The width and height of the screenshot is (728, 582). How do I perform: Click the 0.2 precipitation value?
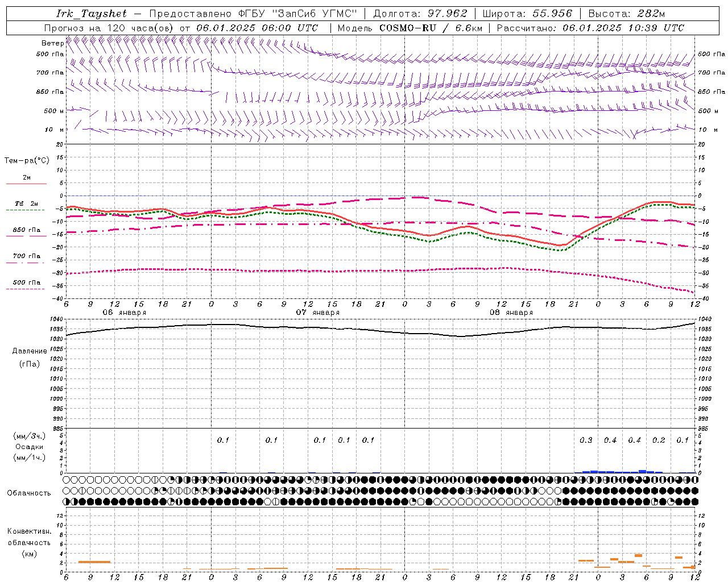pyautogui.click(x=659, y=440)
